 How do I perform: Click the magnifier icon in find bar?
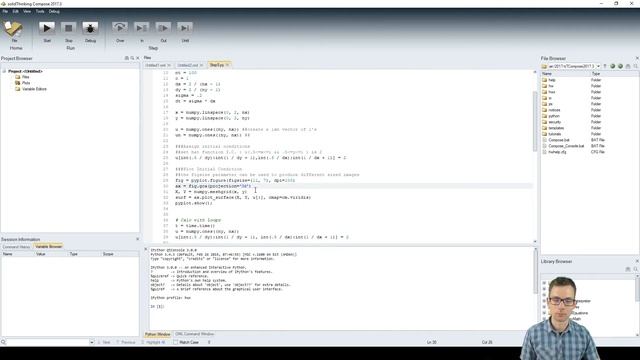pos(3,342)
